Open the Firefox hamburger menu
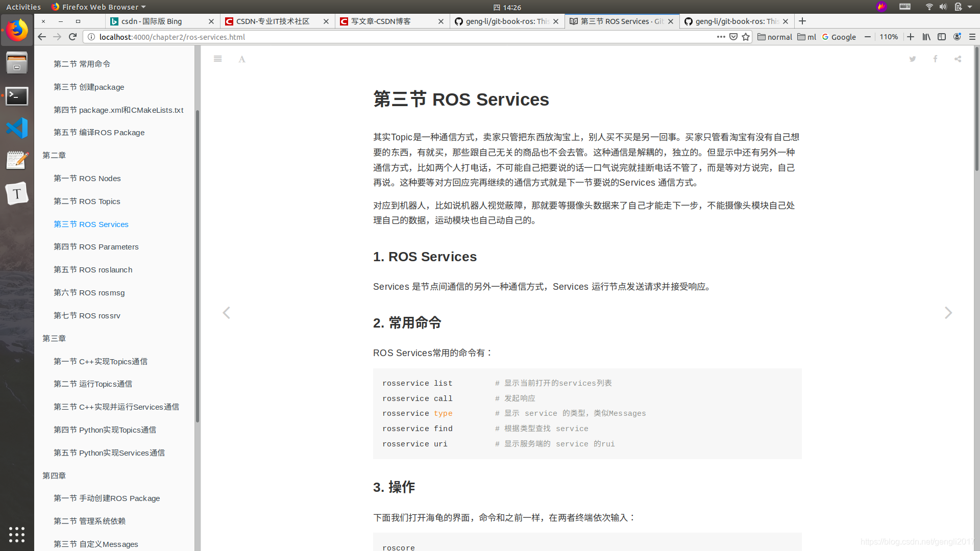980x551 pixels. point(973,37)
